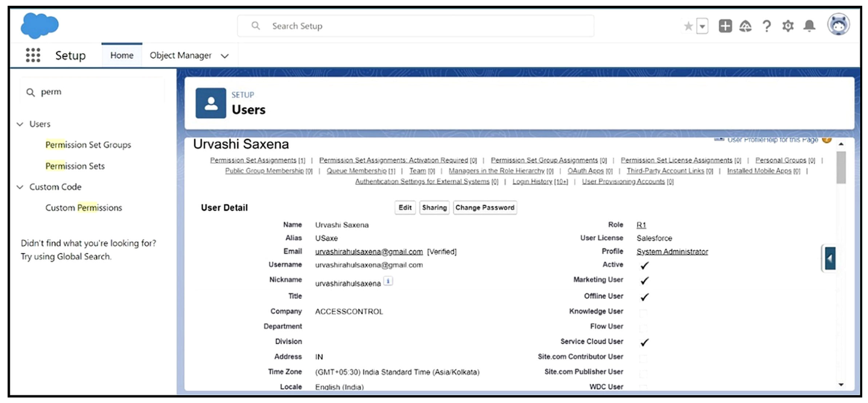Viewport: 868px width, 403px height.
Task: Open the App Launcher grid icon
Action: coord(33,55)
